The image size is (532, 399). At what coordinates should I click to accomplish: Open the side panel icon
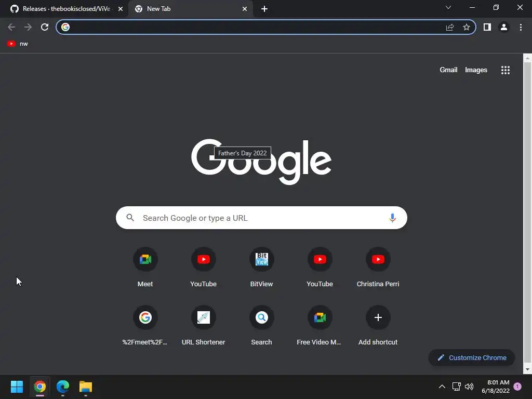click(x=487, y=27)
